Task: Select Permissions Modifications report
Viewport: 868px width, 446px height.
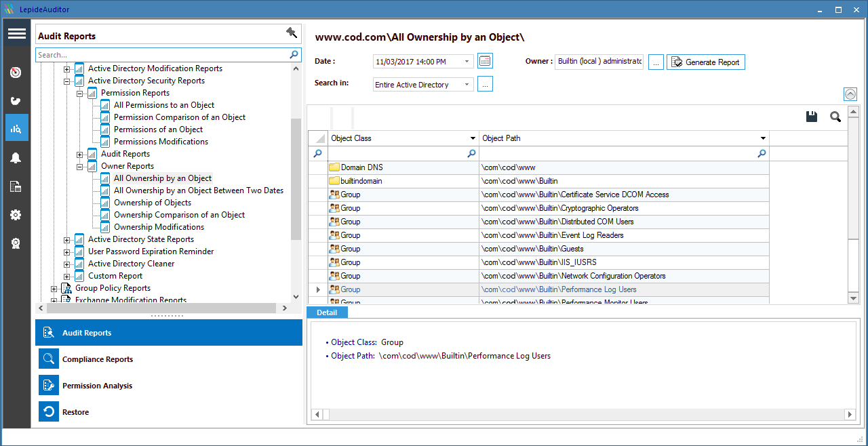Action: pyautogui.click(x=161, y=142)
